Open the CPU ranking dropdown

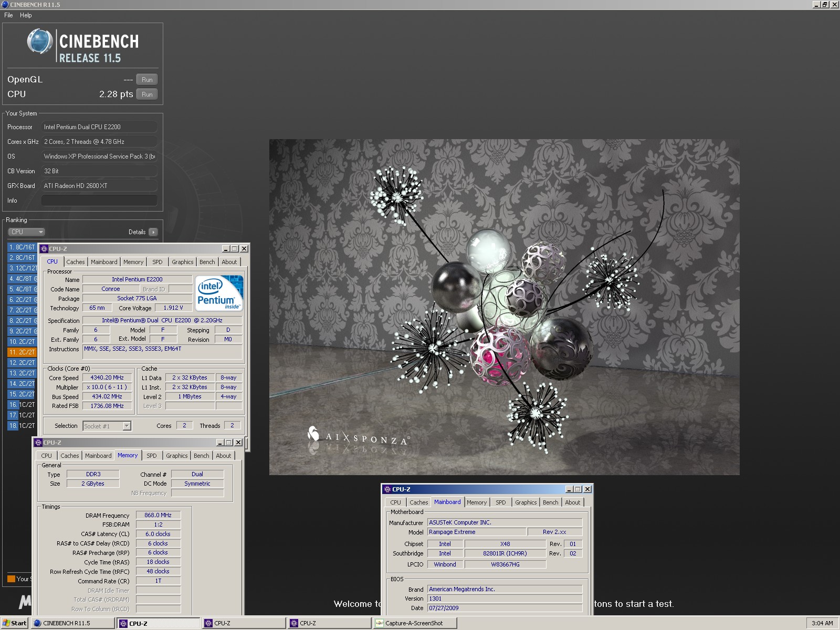pyautogui.click(x=26, y=232)
